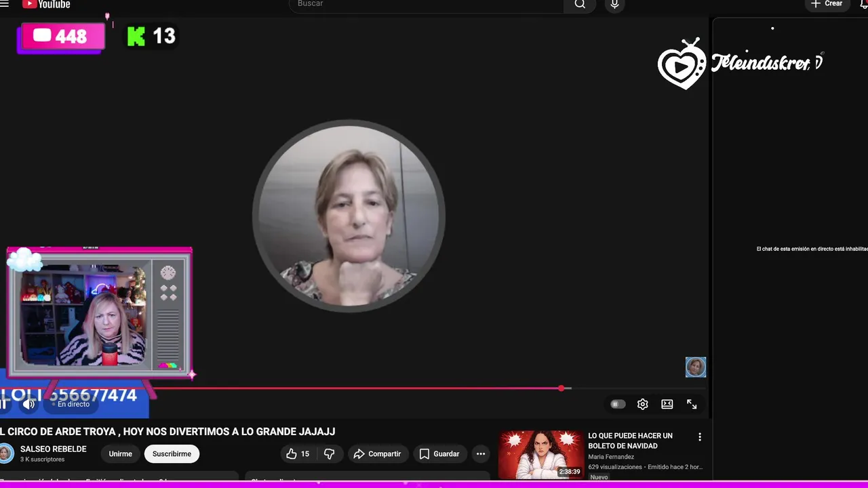
Task: Click the channel avatar overlay on video
Action: click(696, 367)
